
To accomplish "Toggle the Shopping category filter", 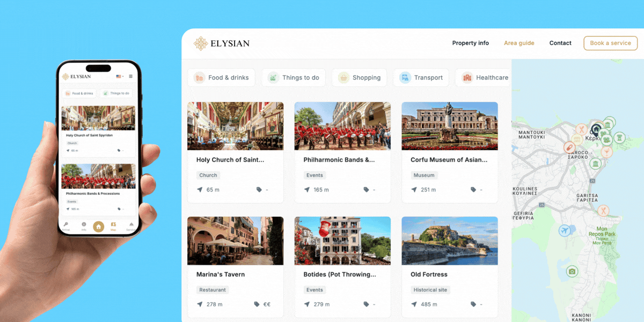I will coord(359,78).
